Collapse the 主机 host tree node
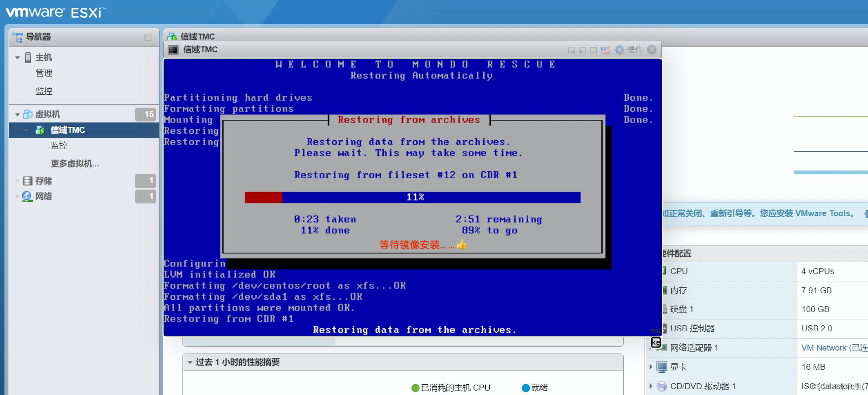 [x=17, y=58]
